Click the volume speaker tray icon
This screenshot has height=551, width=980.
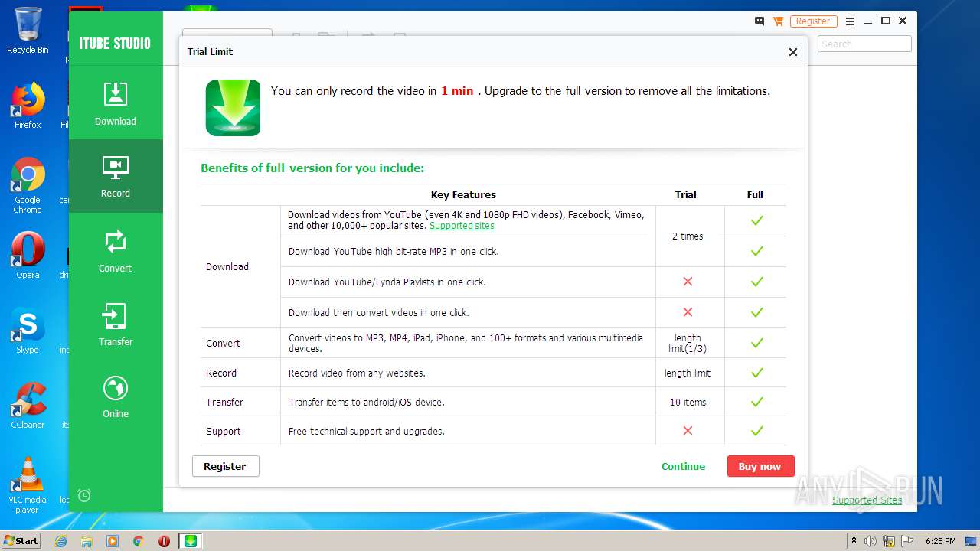point(871,541)
